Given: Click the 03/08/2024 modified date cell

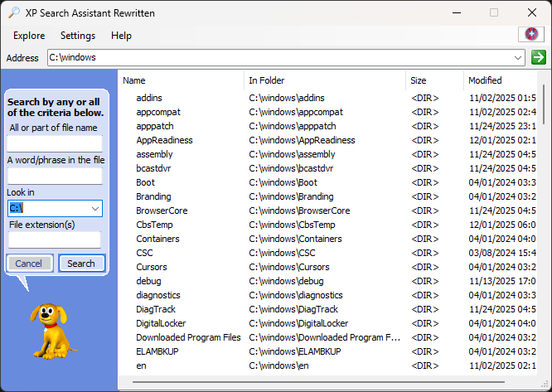Looking at the screenshot, I should point(502,253).
